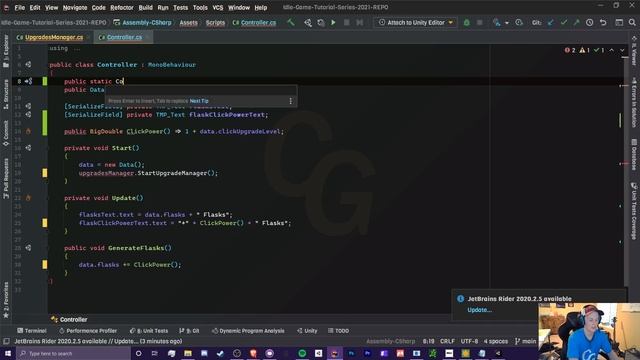Click the errors count indicator showing 2
Image resolution: width=640 pixels, height=360 pixels.
570,50
